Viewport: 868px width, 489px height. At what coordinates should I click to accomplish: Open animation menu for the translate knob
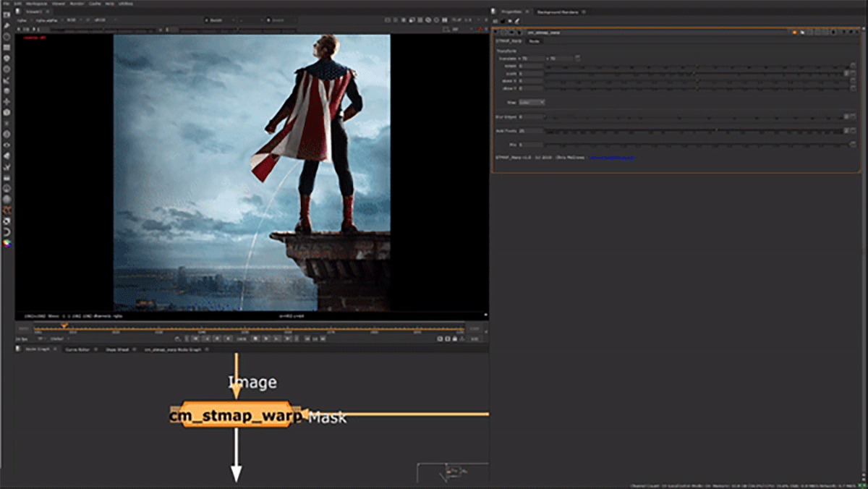[x=577, y=58]
